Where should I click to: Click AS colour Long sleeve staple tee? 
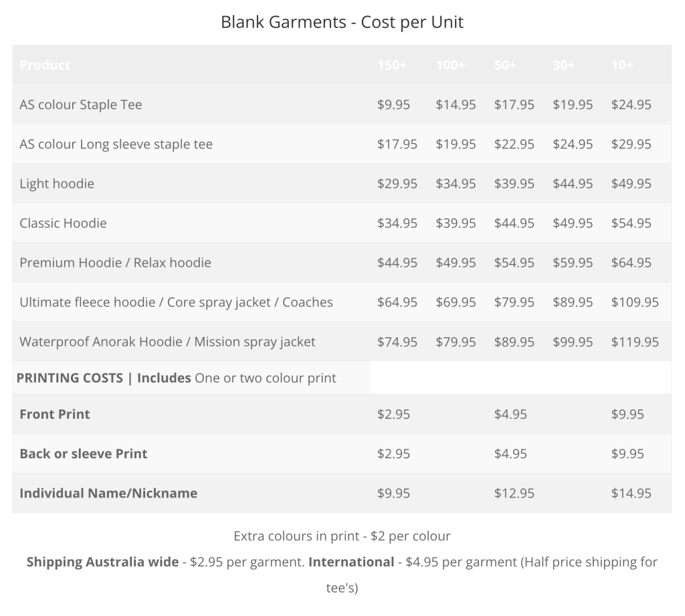pyautogui.click(x=116, y=144)
